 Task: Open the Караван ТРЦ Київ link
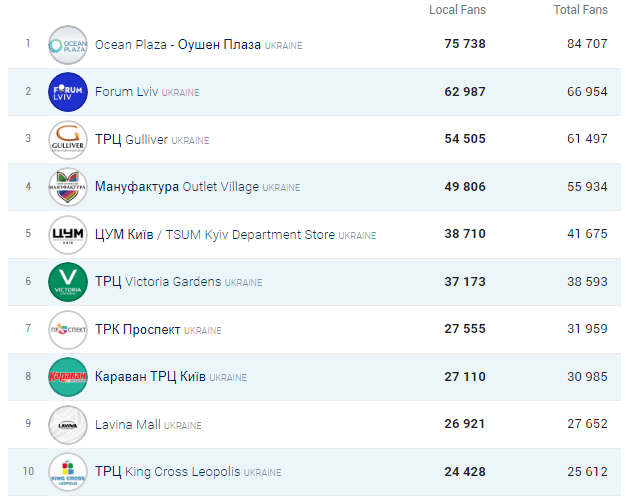[x=150, y=377]
